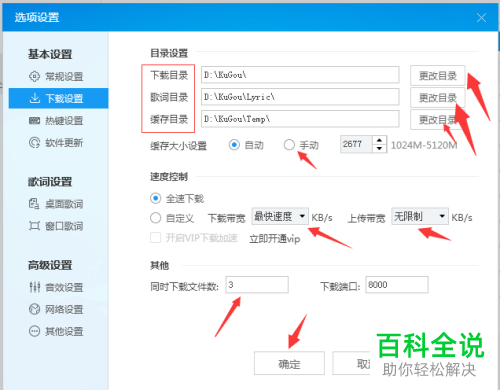500x390 pixels.
Task: Click the keyboard icon beside 热键设置
Action: (34, 121)
